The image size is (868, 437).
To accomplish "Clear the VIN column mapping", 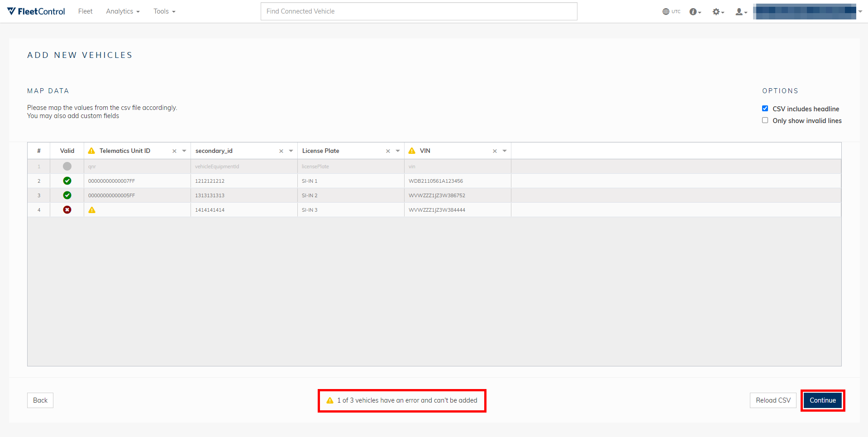I will (x=495, y=151).
